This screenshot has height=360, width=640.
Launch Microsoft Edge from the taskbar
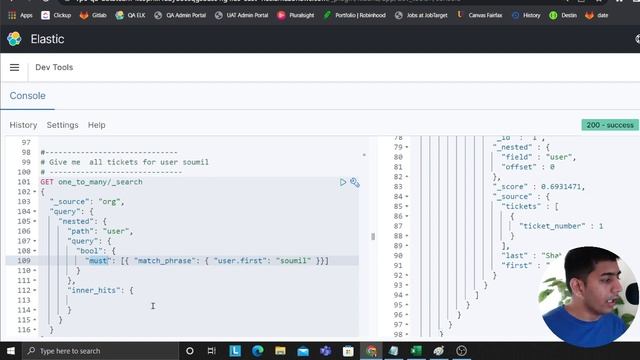pos(258,351)
